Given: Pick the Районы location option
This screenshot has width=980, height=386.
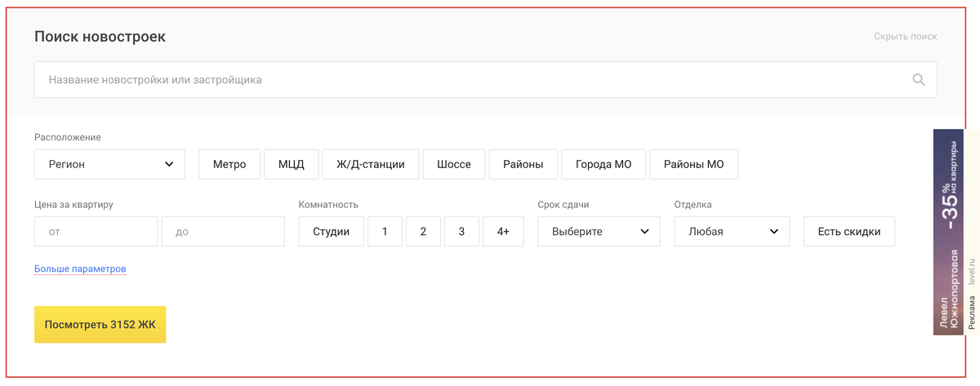Looking at the screenshot, I should (523, 164).
